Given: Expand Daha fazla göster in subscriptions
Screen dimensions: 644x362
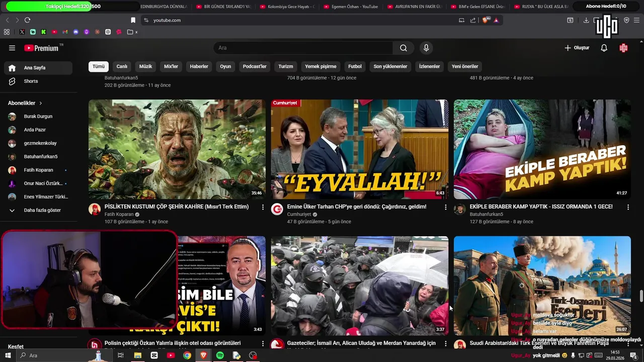Looking at the screenshot, I should click(38, 210).
